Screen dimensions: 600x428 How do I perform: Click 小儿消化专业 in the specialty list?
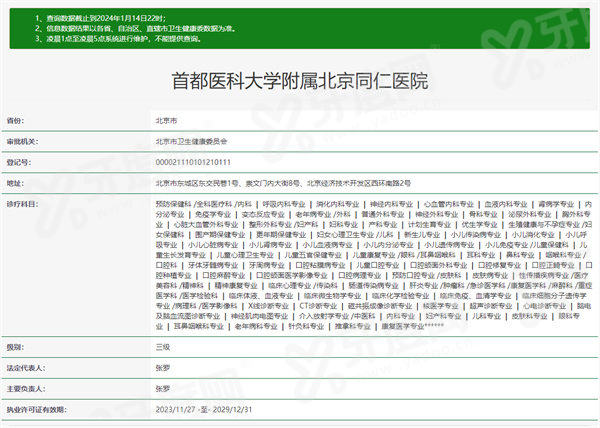tap(533, 235)
